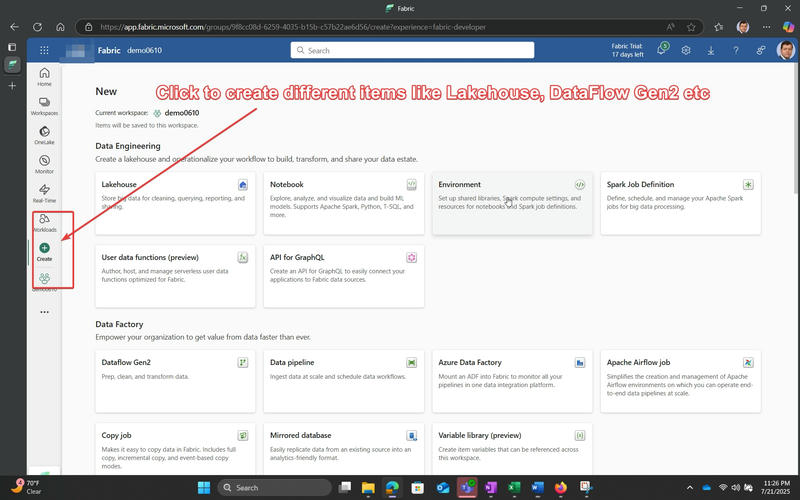The width and height of the screenshot is (800, 500).
Task: Create a Dataflow Gen2 item
Action: [175, 381]
